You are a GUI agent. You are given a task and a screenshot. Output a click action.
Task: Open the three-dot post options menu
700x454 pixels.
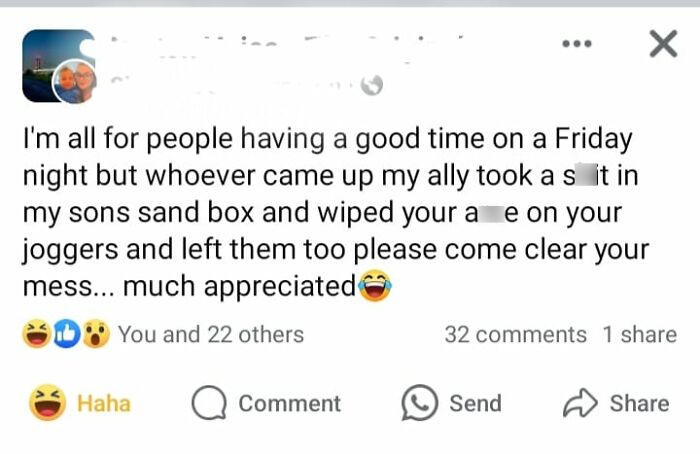[x=577, y=44]
